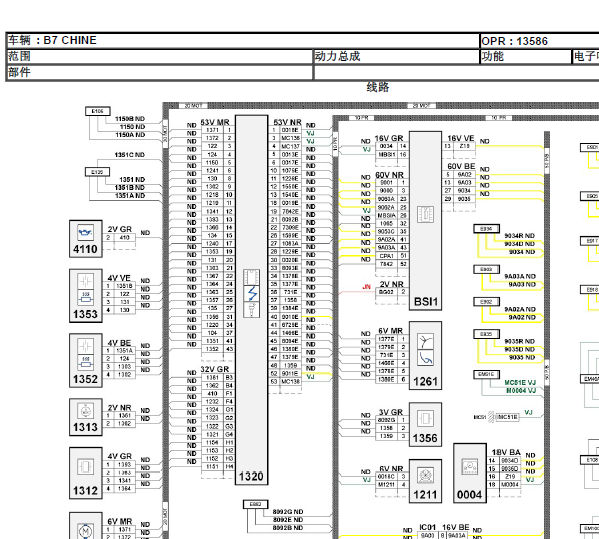The width and height of the screenshot is (599, 539).
Task: Click the BSI1 module symbol
Action: pos(425,215)
